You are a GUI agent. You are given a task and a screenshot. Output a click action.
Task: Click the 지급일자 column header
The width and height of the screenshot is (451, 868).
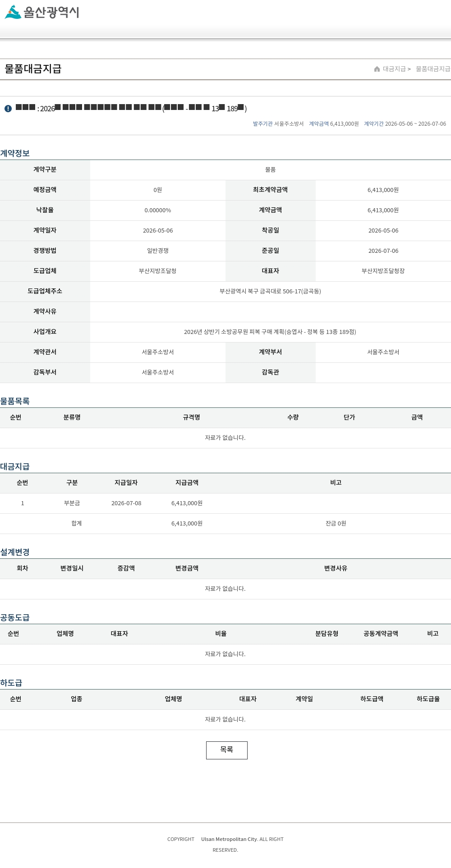click(x=126, y=483)
